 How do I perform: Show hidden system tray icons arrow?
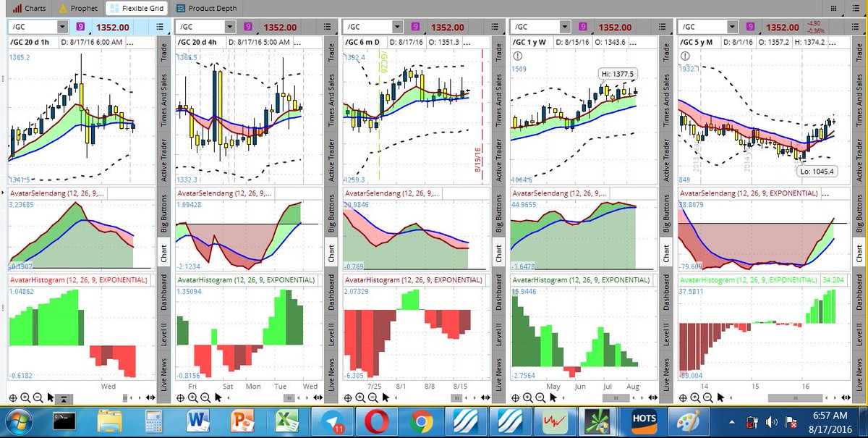tap(731, 421)
